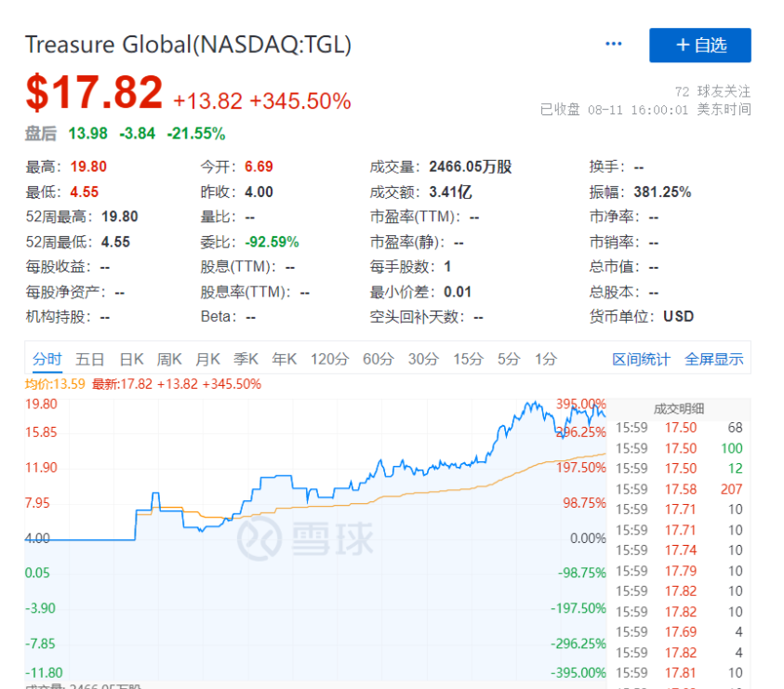Open the 周K weekly candlestick tab
The image size is (784, 689).
169,359
